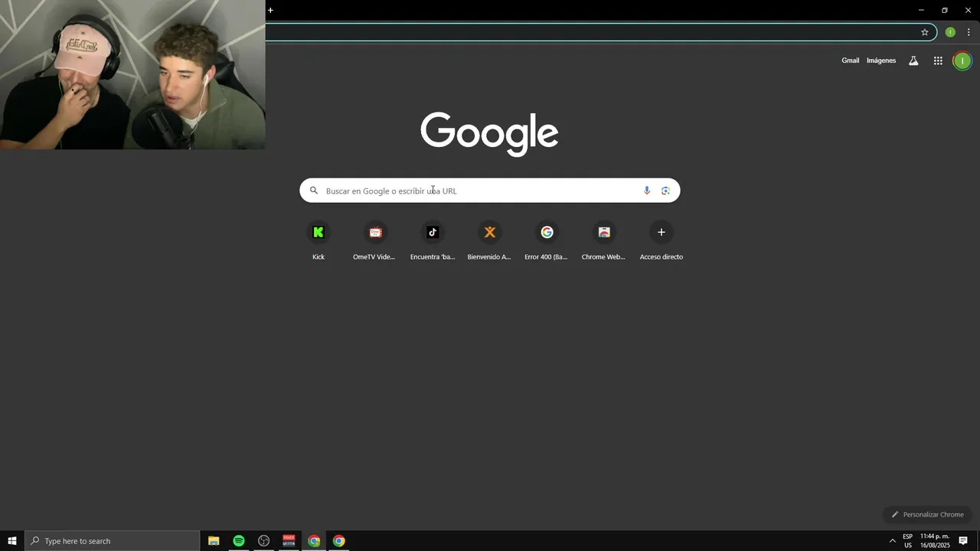
Task: Open the Google apps grid
Action: (938, 60)
